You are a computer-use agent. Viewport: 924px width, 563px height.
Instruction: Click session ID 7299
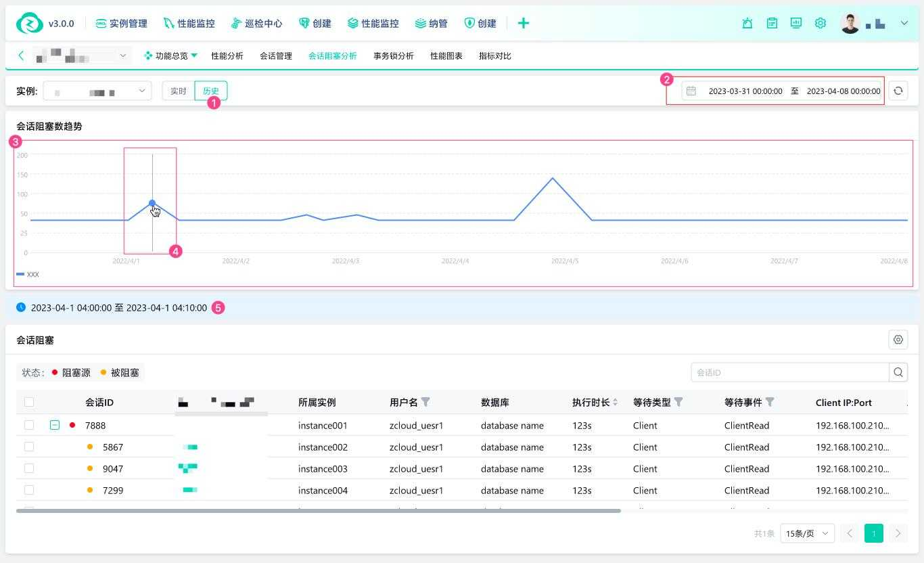coord(113,491)
